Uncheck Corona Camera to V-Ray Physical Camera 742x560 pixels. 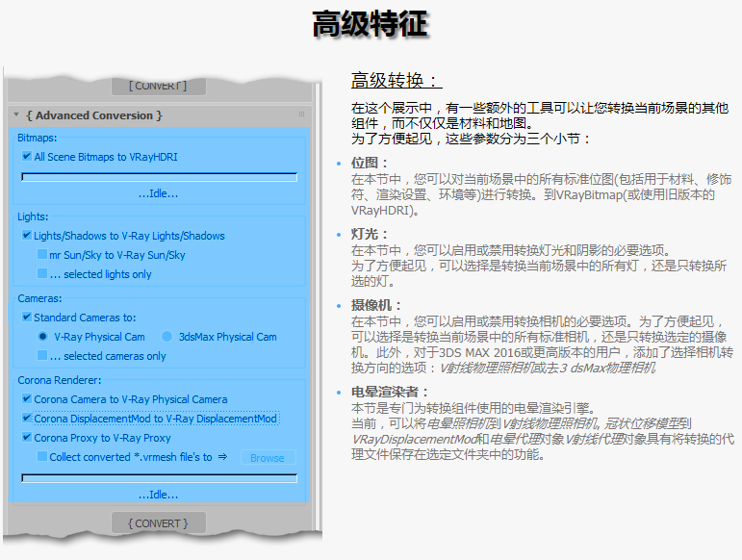tap(27, 398)
